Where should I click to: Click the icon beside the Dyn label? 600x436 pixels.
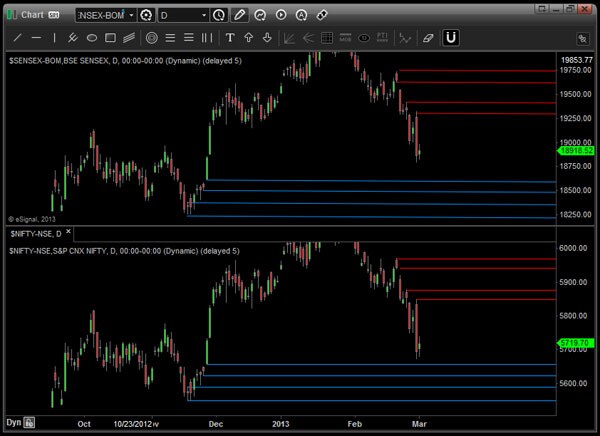pos(29,423)
